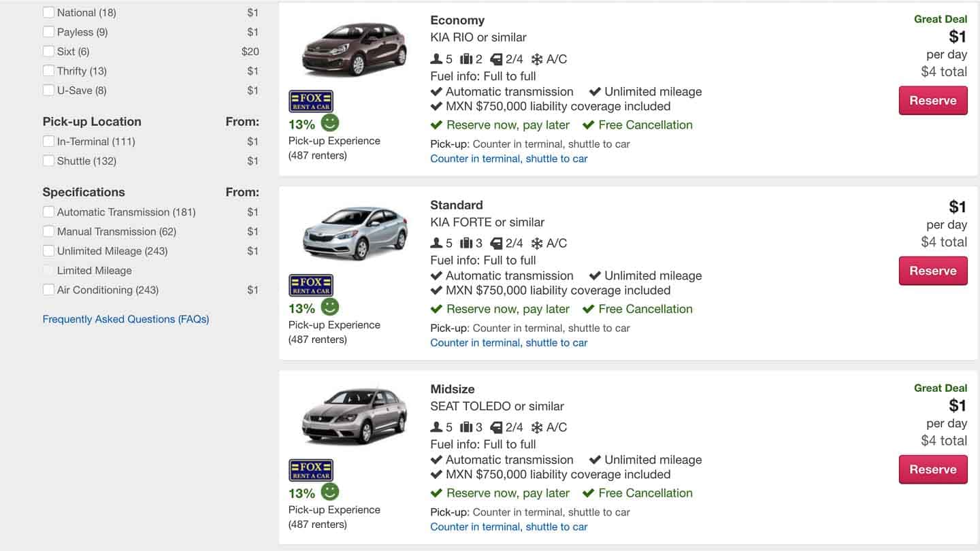Click the Fox Rent A Car logo on Economy listing

[310, 100]
